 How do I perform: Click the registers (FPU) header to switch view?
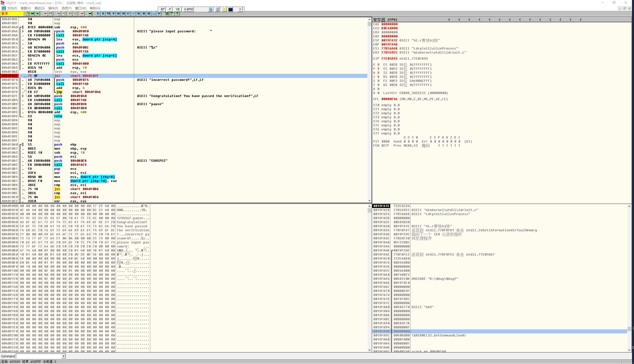pyautogui.click(x=385, y=20)
